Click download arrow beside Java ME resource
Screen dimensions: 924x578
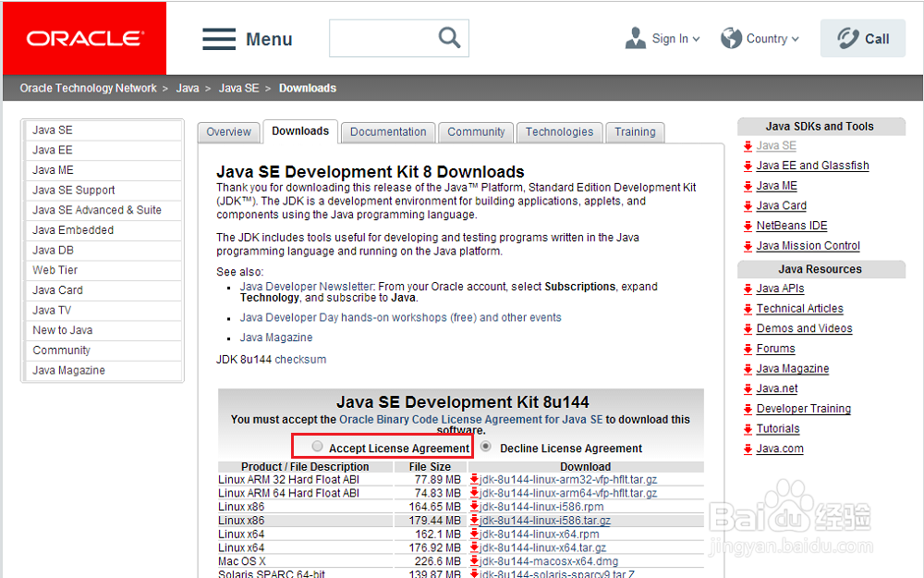pos(748,187)
